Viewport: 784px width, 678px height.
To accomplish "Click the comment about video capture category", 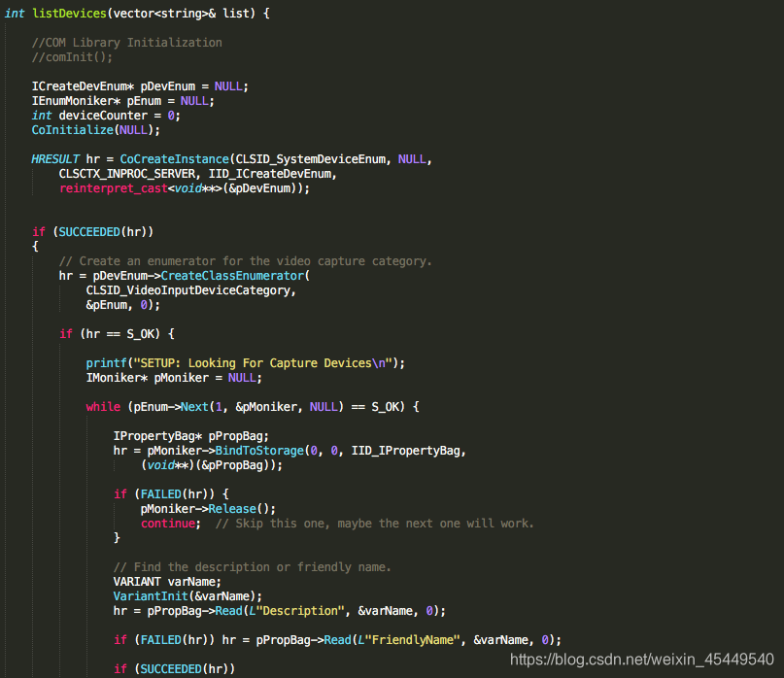I will coord(246,261).
